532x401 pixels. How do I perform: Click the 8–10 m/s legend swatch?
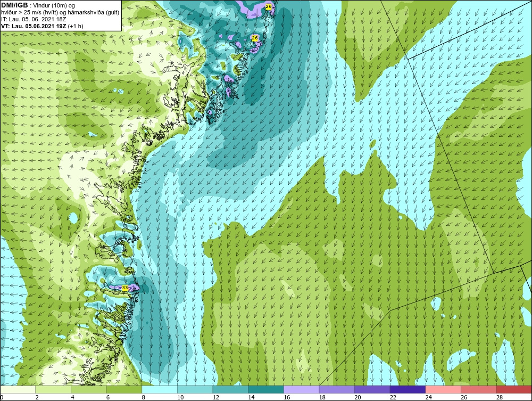[x=160, y=389]
